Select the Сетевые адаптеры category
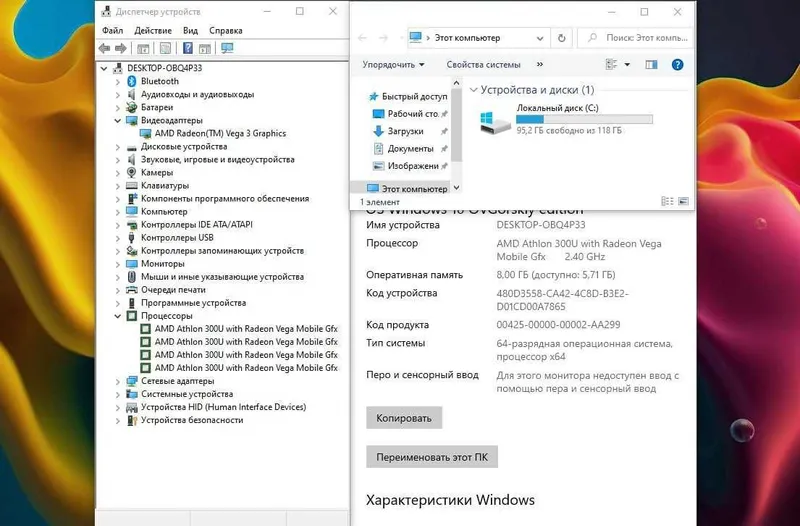Viewport: 800px width, 526px height. [178, 381]
